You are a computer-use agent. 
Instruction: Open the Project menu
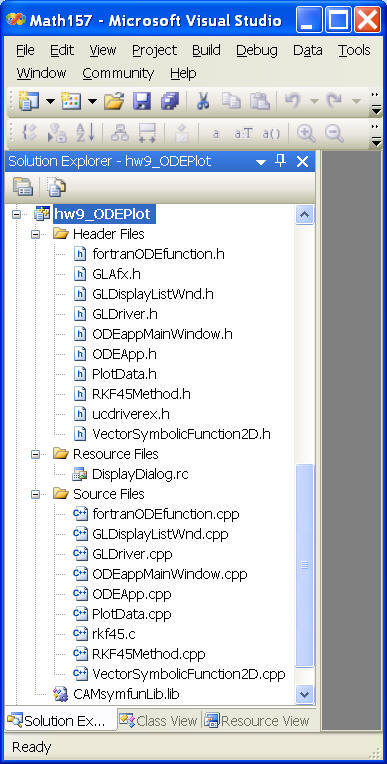tap(155, 50)
